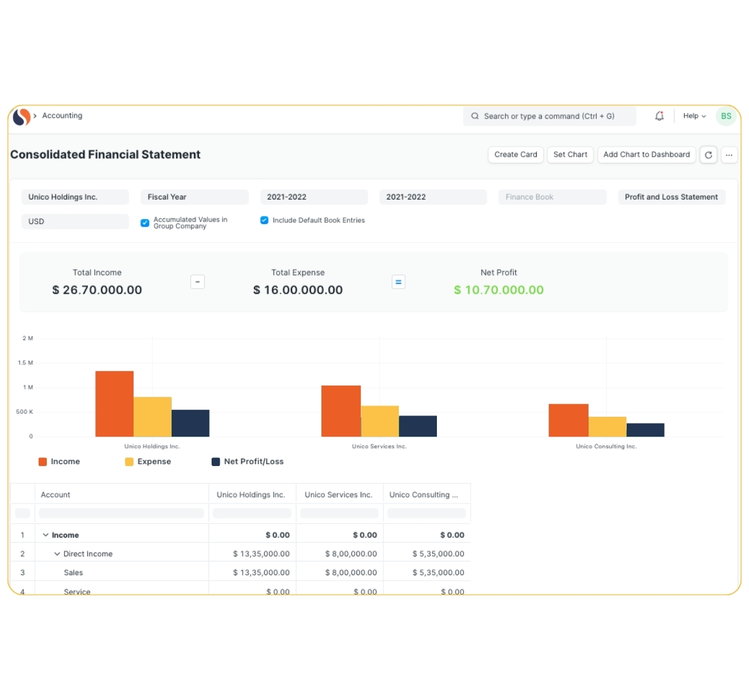Uncheck Accumulated Values in Group Company
The width and height of the screenshot is (749, 700).
point(145,223)
